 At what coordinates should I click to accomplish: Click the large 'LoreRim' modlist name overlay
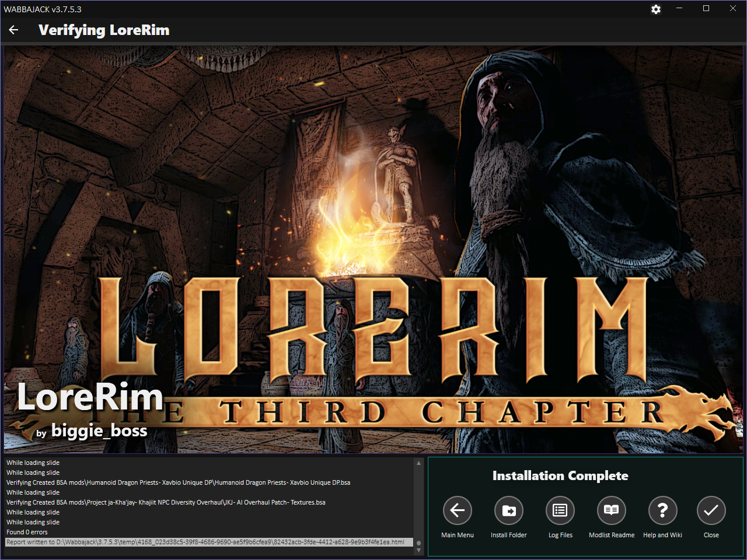point(90,398)
